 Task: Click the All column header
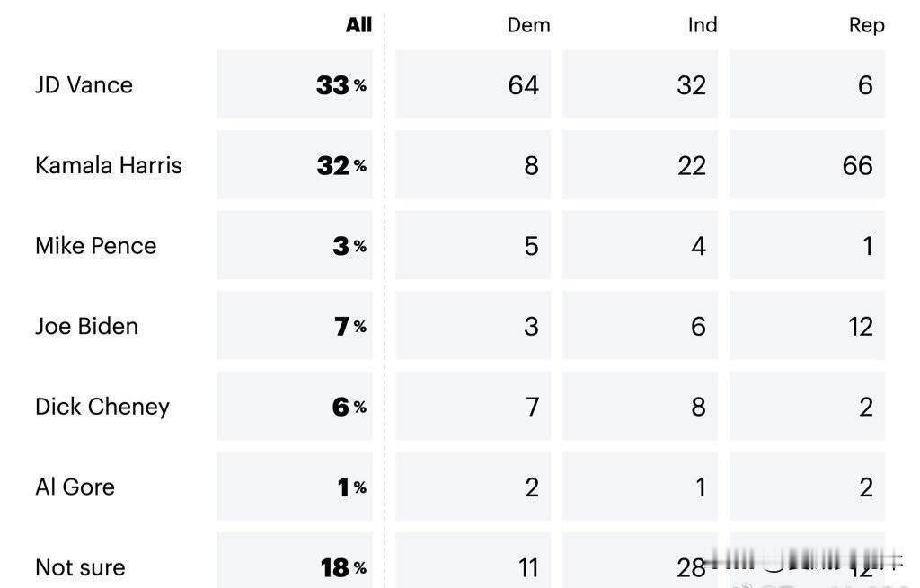[x=358, y=24]
